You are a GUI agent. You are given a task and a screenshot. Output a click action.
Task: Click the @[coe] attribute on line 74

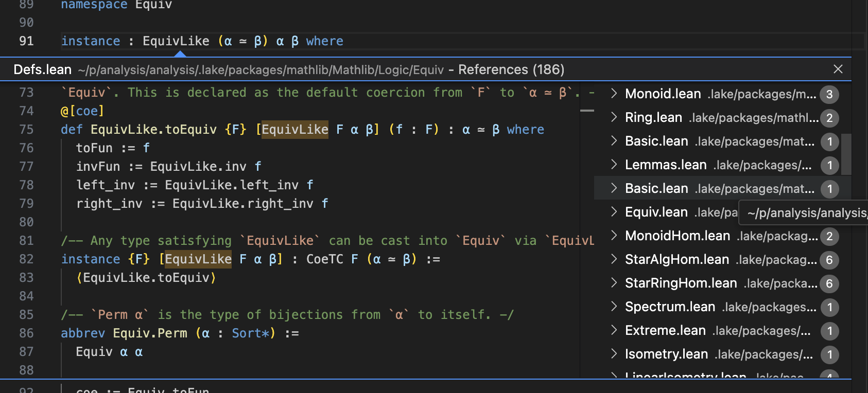click(x=82, y=111)
